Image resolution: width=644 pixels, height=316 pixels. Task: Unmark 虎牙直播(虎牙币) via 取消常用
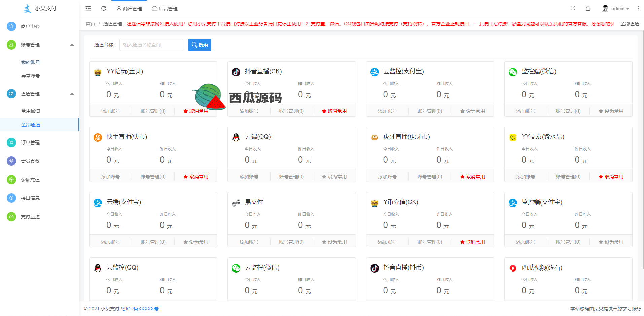click(472, 177)
